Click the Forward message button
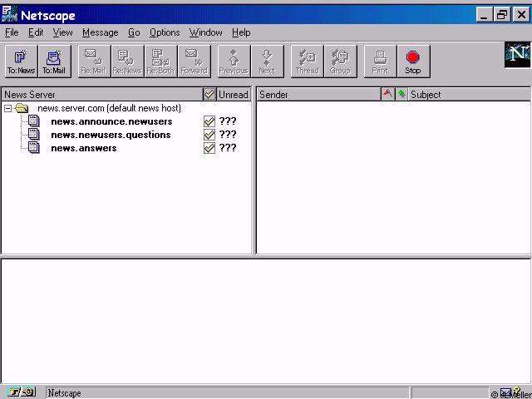This screenshot has width=532, height=399. (194, 62)
